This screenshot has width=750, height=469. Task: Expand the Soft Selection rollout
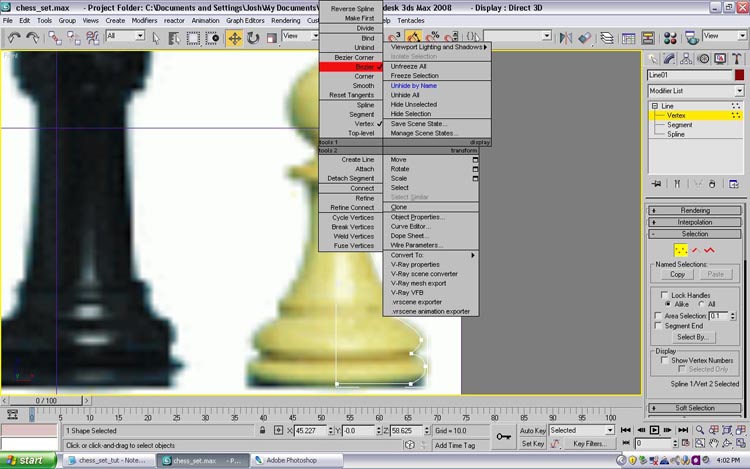(695, 408)
